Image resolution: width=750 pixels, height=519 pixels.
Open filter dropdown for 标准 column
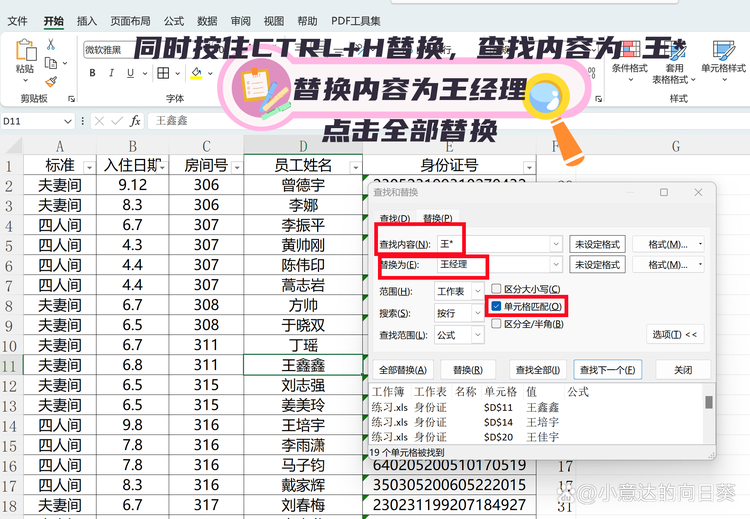[89, 167]
